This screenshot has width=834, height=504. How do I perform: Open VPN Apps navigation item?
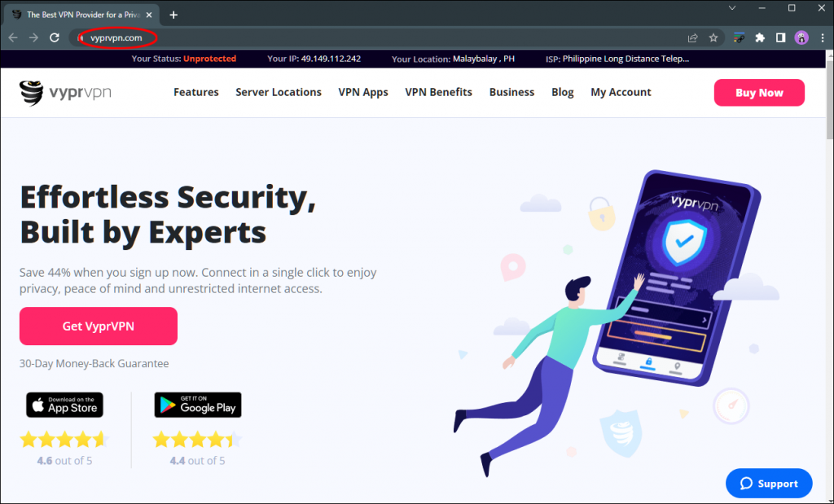[x=363, y=92]
